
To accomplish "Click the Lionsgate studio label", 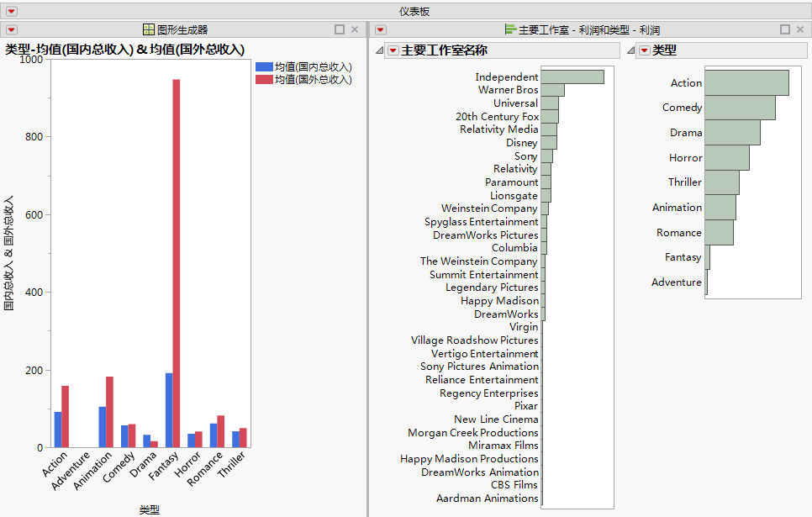I will tap(514, 196).
